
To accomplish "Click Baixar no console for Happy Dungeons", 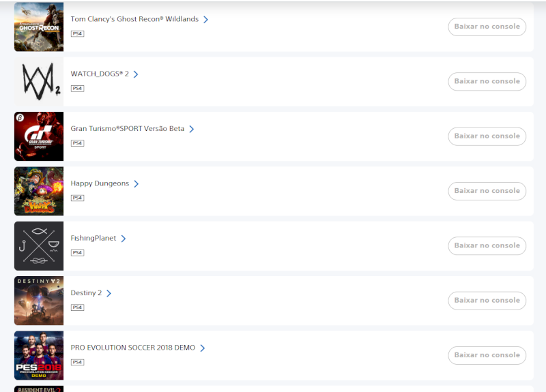I will (487, 191).
